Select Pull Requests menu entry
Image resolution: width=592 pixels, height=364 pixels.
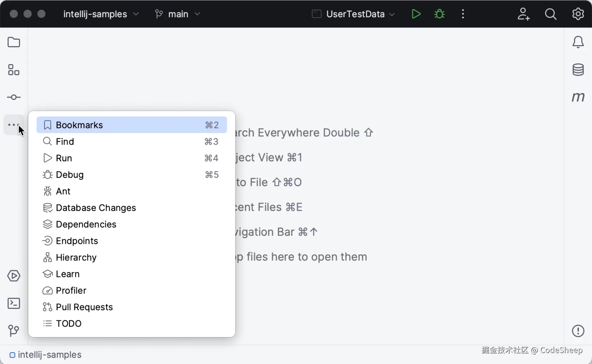click(131, 307)
